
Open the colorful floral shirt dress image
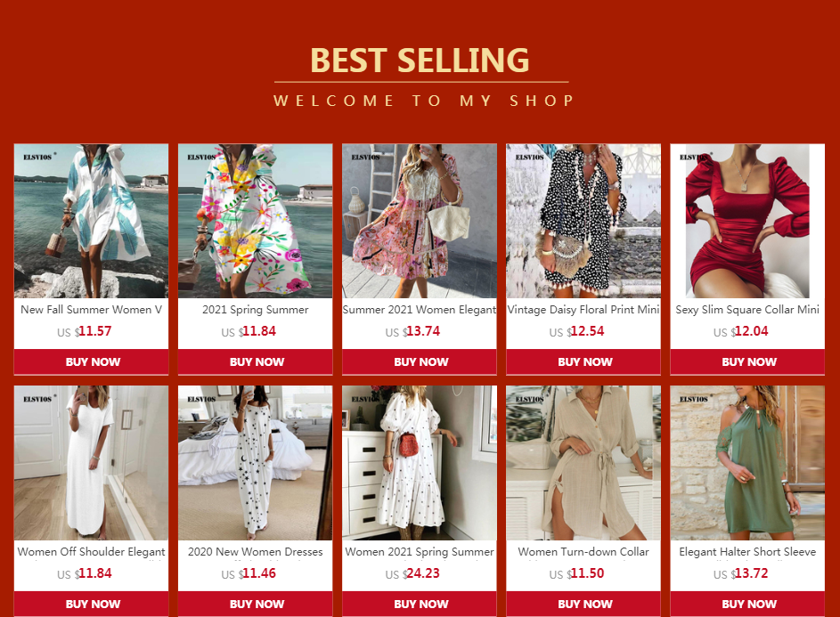[x=255, y=221]
